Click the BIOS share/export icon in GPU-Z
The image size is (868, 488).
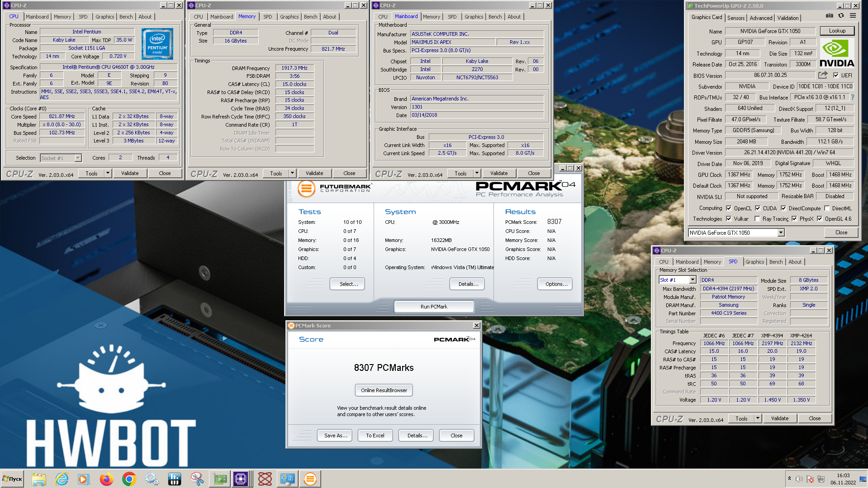pos(823,75)
